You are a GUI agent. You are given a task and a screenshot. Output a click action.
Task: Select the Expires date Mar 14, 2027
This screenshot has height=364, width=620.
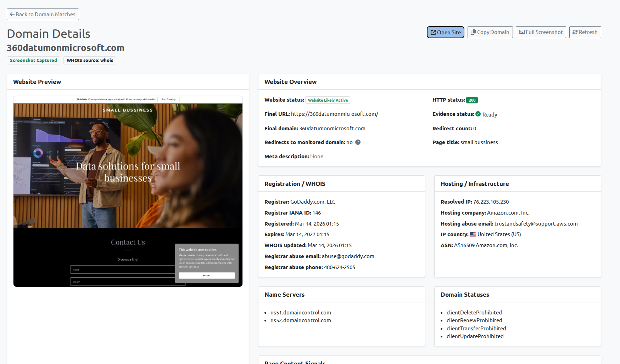pyautogui.click(x=307, y=234)
